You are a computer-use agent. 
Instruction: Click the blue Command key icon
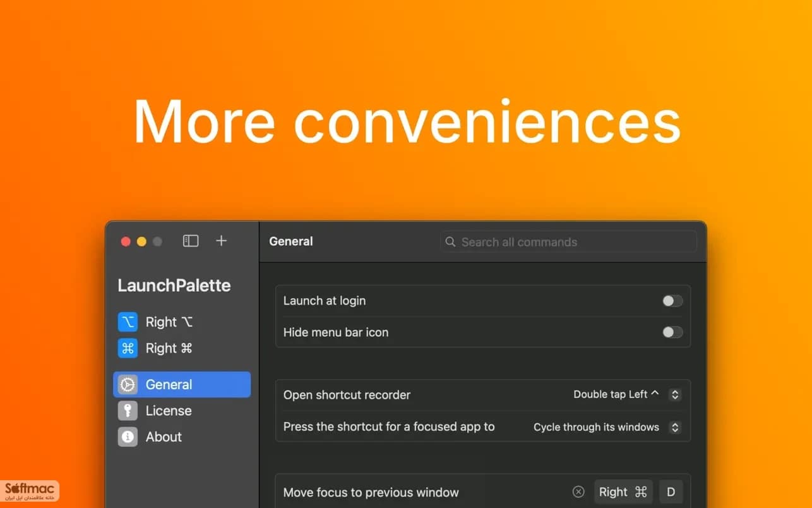pos(128,348)
